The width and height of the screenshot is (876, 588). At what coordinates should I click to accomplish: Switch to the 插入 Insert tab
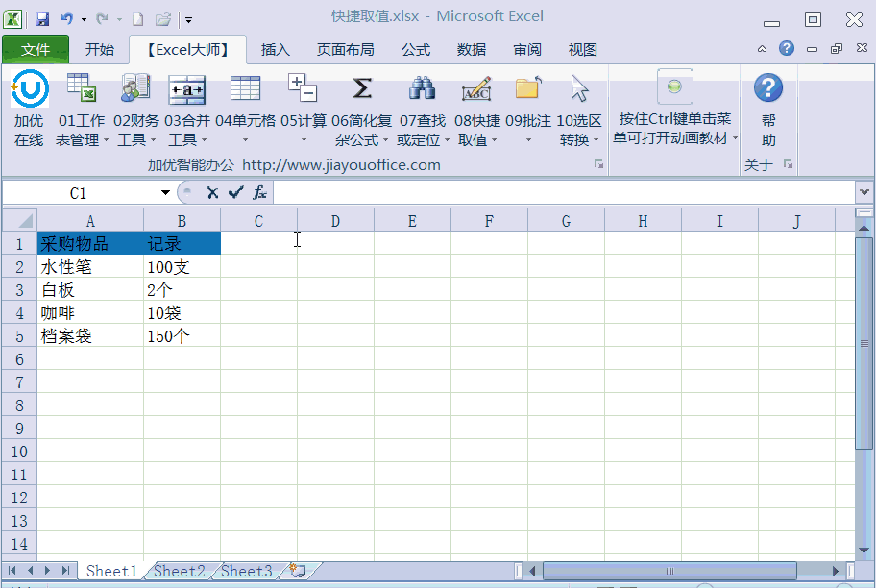[276, 49]
